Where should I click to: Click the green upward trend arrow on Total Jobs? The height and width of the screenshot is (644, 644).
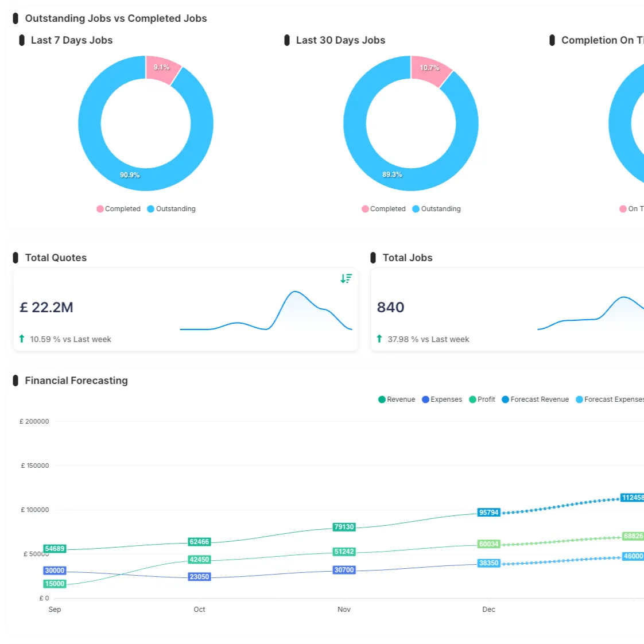(379, 339)
